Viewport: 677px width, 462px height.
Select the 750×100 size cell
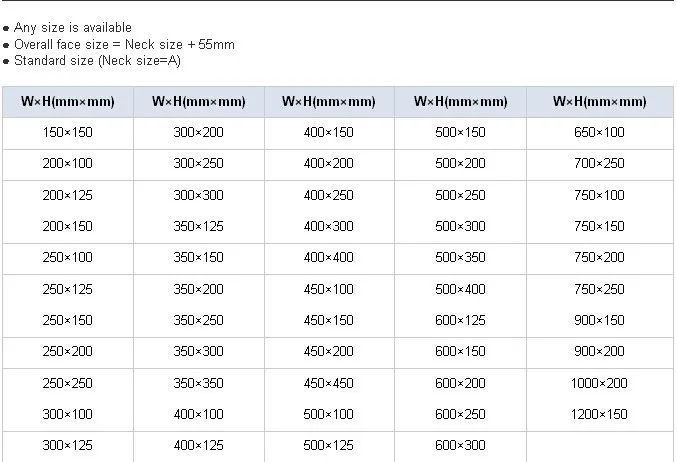click(x=600, y=195)
